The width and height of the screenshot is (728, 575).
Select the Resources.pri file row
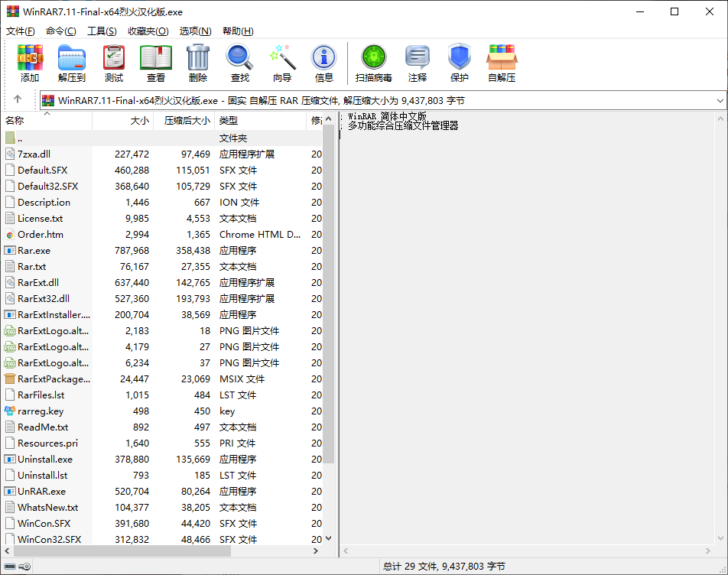coord(162,443)
